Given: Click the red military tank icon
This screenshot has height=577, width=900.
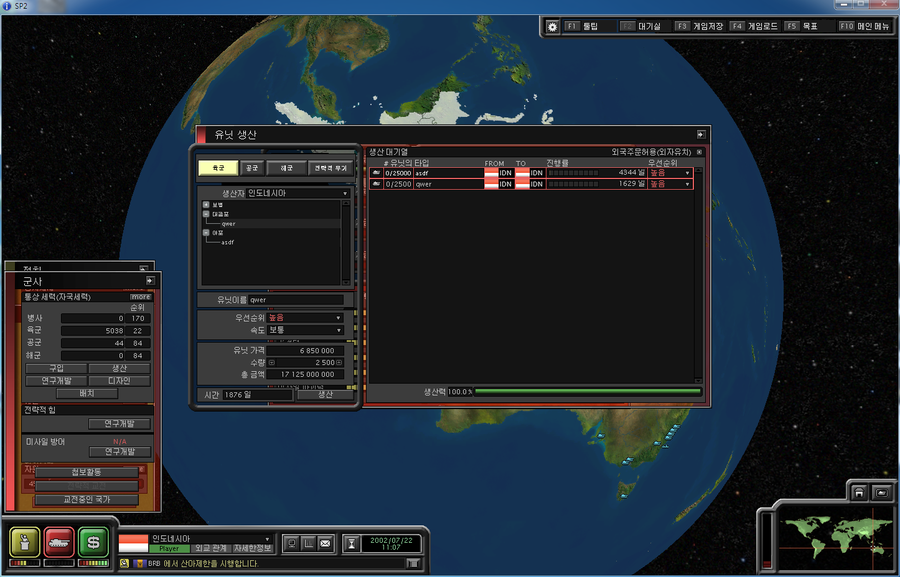Looking at the screenshot, I should (x=59, y=541).
